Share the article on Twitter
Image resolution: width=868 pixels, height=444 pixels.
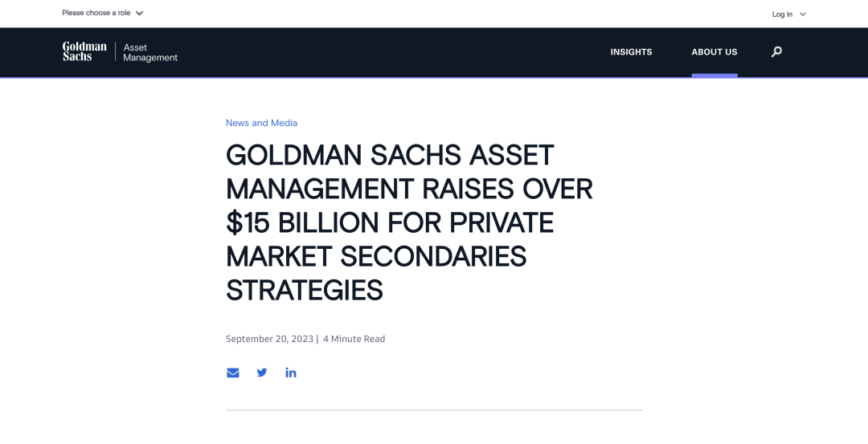tap(262, 373)
